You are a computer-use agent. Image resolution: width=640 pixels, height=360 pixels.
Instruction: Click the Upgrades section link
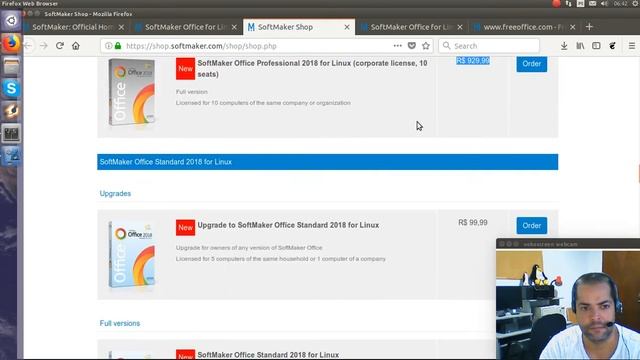(x=115, y=193)
